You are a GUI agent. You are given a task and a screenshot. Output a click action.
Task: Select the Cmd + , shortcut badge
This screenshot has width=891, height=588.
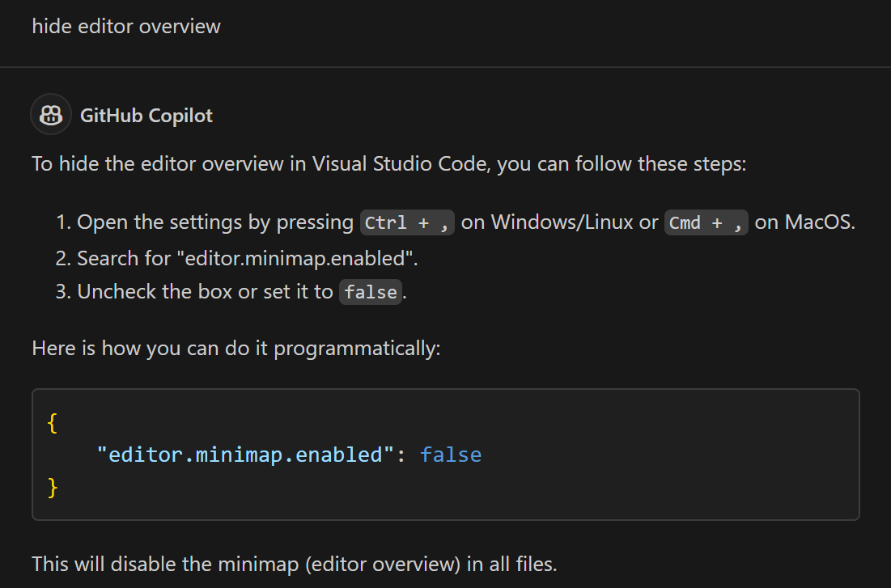point(706,223)
